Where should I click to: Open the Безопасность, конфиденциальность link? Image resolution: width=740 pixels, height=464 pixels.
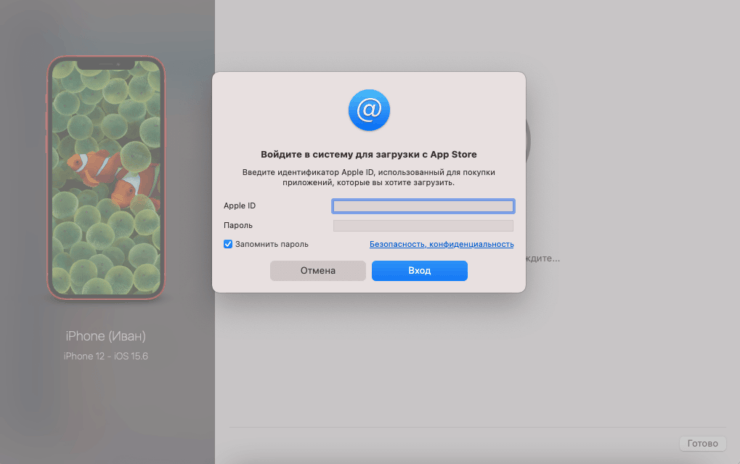pyautogui.click(x=441, y=244)
